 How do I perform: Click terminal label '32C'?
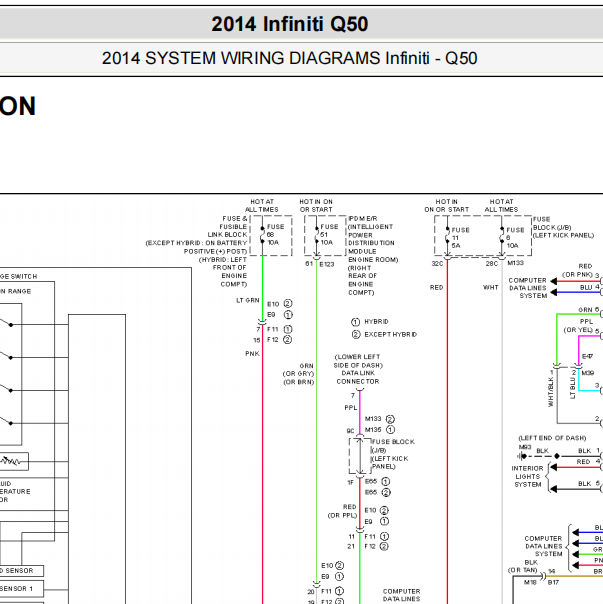[437, 263]
